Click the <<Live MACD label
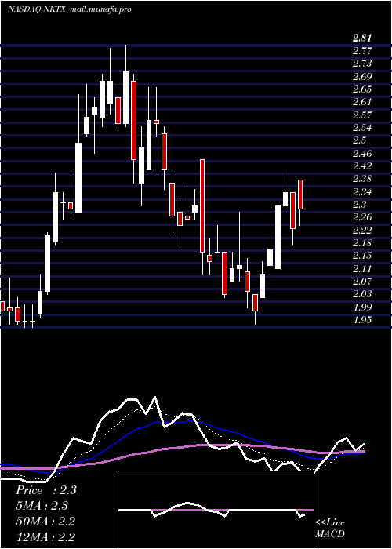Viewport: 392px width, 549px height. 330,529
